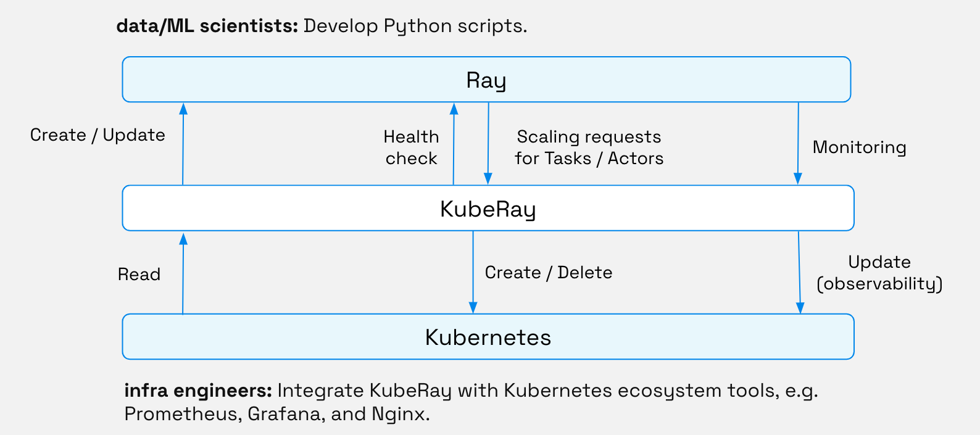This screenshot has width=980, height=435.
Task: Click 'Prometheus, Grafana, and Nginx.' text line
Action: (x=277, y=414)
